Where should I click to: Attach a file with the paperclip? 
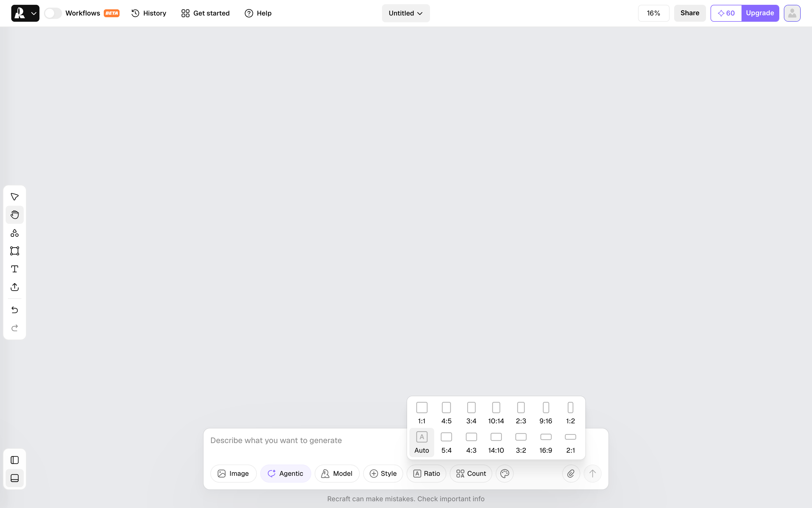point(571,473)
